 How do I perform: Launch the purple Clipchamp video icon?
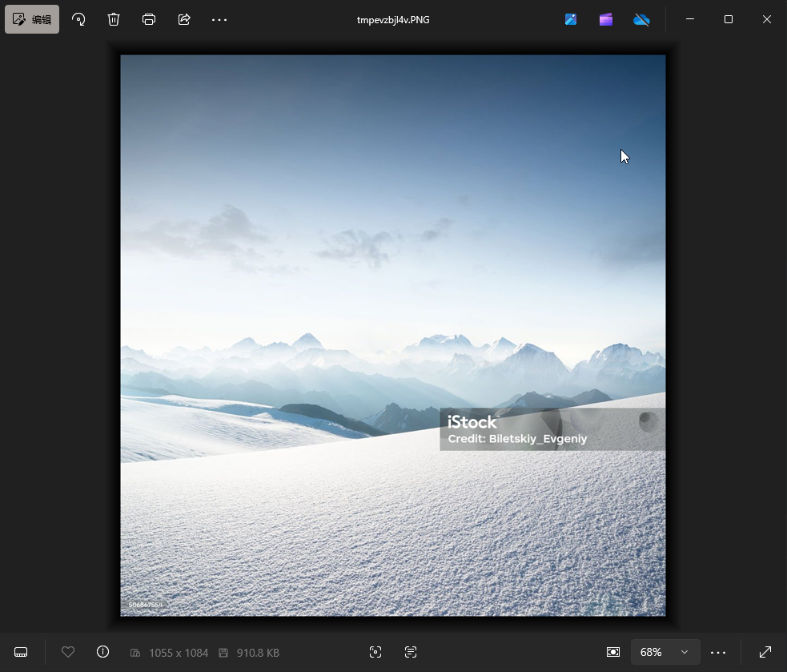coord(606,19)
